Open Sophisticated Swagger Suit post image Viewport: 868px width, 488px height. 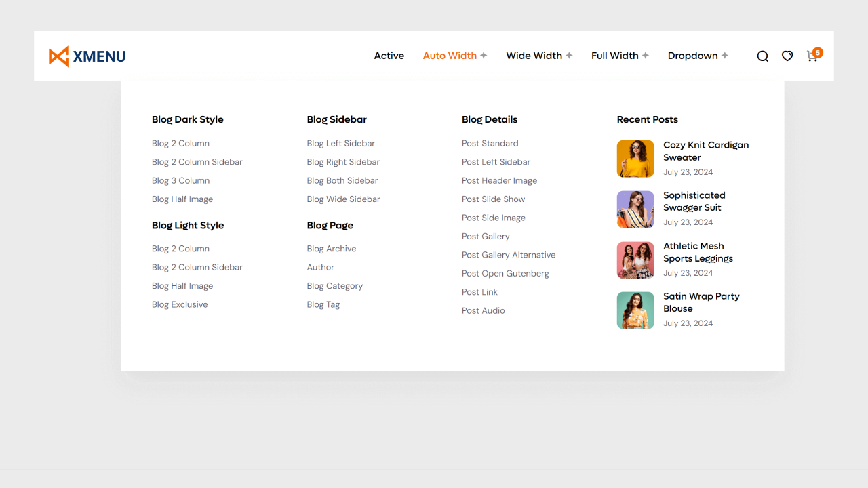coord(635,209)
